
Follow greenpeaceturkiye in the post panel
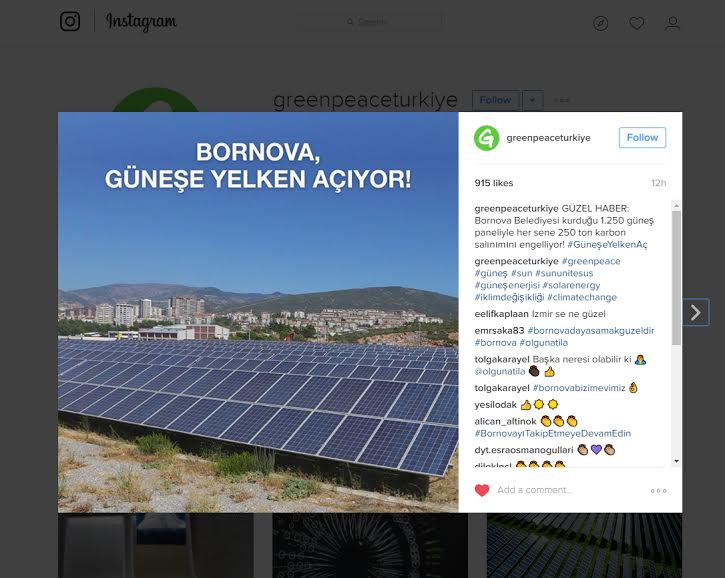click(x=642, y=137)
